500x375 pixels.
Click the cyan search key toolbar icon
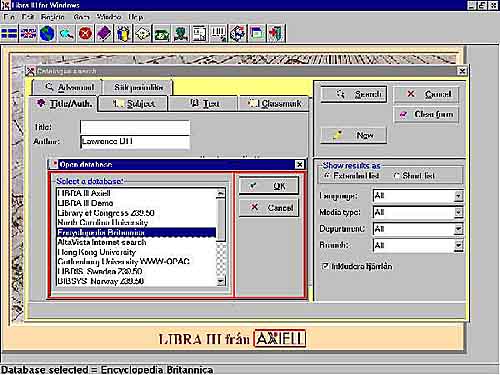pyautogui.click(x=66, y=34)
